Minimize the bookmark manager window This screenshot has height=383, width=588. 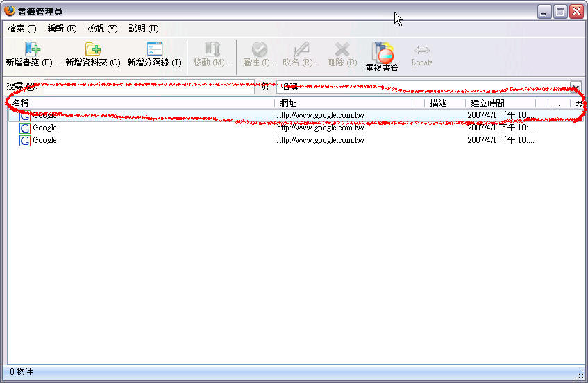tap(544, 12)
